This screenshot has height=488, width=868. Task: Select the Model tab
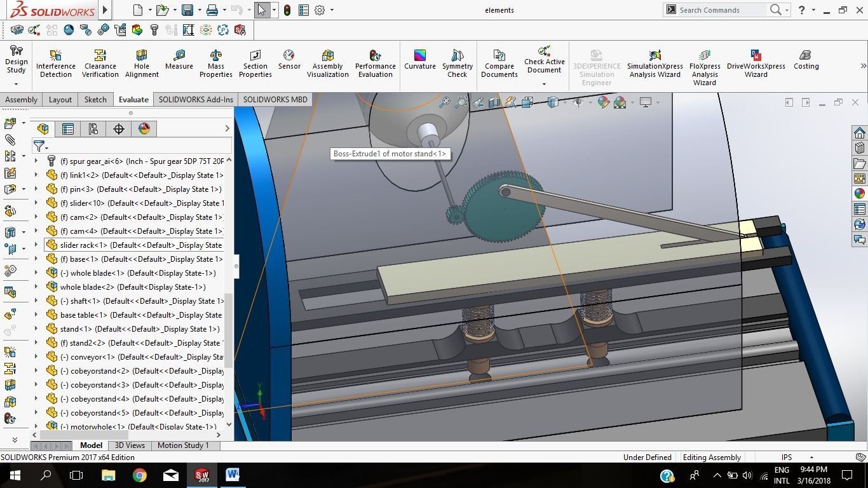coord(91,445)
